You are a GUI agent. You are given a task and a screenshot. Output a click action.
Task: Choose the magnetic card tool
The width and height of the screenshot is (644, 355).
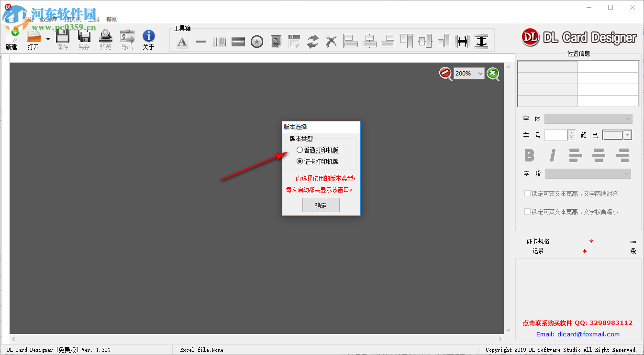[x=238, y=41]
